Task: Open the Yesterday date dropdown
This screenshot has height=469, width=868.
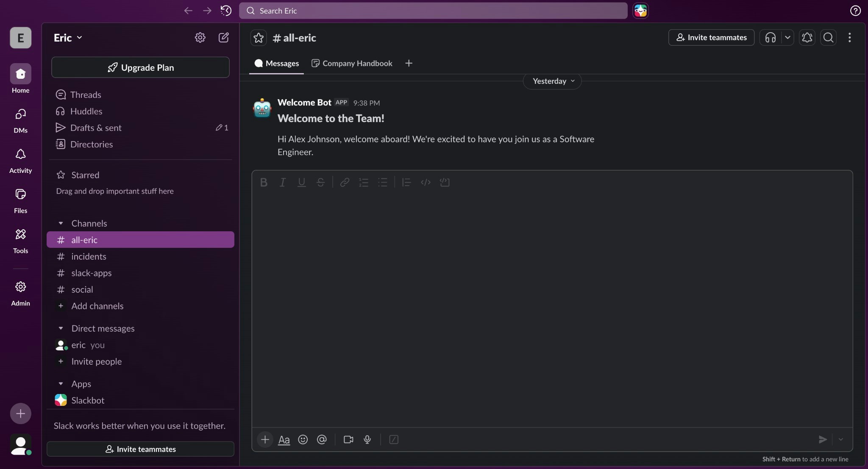Action: tap(552, 81)
